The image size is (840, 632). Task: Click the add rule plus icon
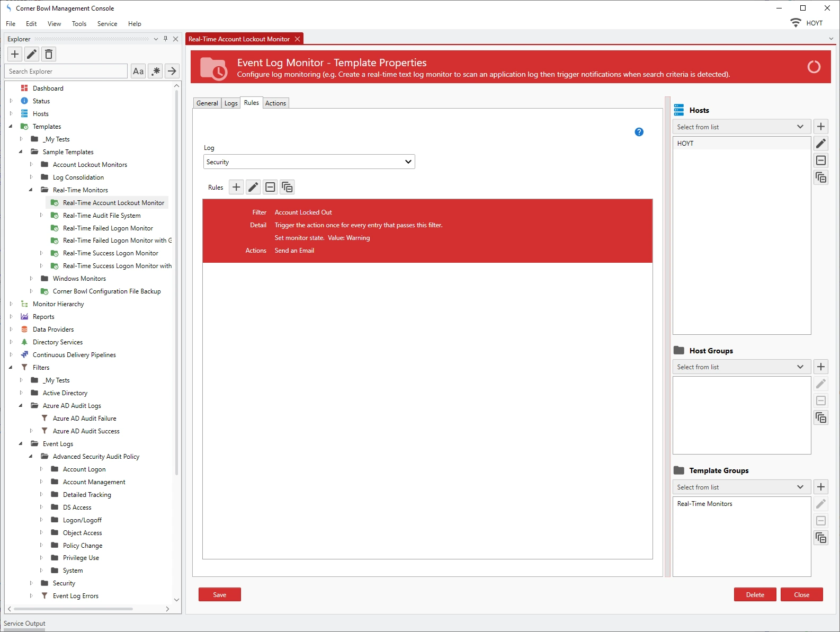point(236,187)
